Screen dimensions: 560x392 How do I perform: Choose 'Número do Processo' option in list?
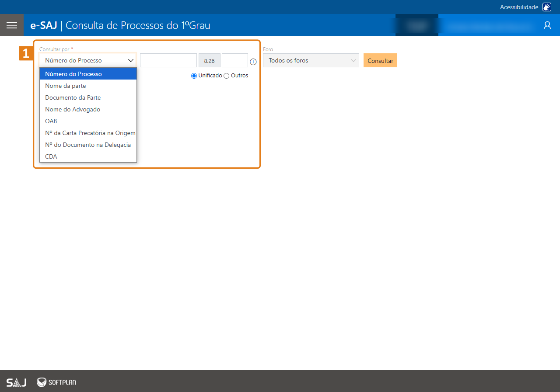[88, 74]
